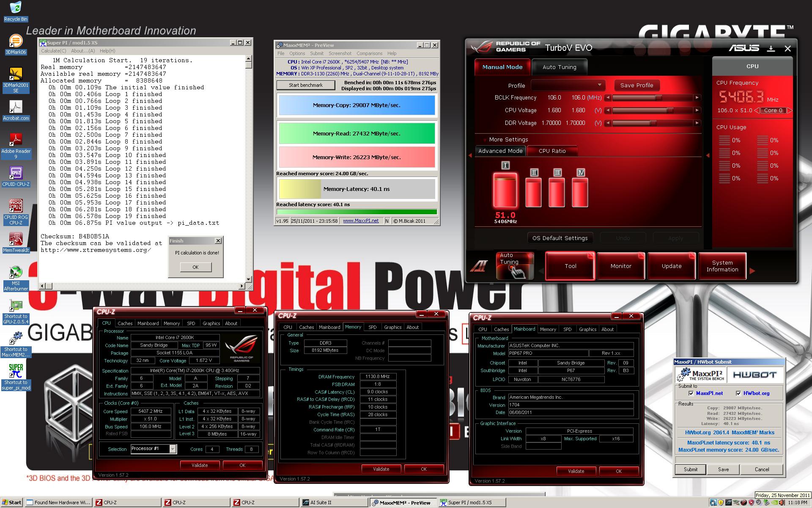Open Calculate menu in Super PI
The height and width of the screenshot is (508, 812).
[x=53, y=51]
